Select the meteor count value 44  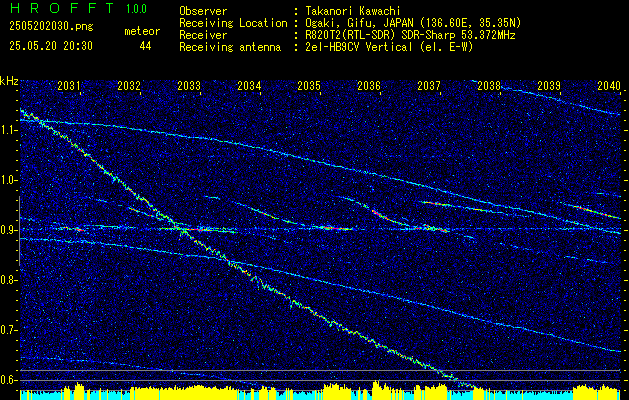pos(145,46)
